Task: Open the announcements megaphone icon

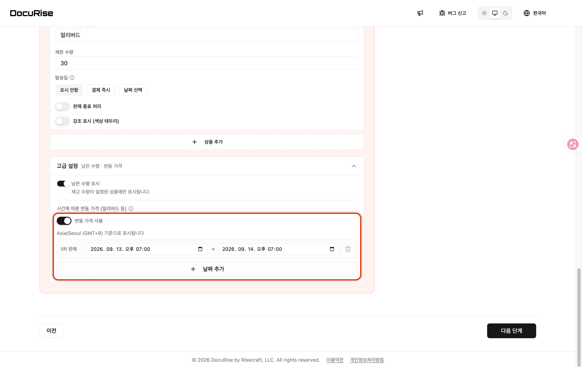Action: tap(420, 13)
